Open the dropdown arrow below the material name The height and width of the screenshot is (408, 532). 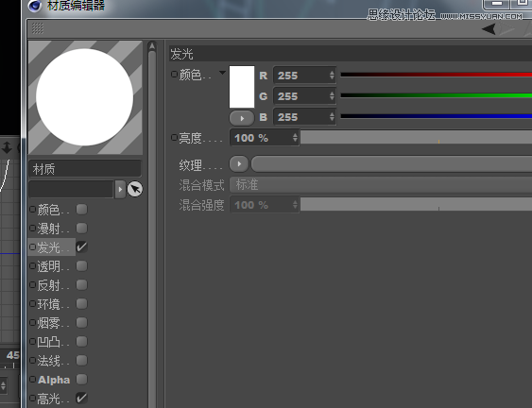[x=120, y=189]
